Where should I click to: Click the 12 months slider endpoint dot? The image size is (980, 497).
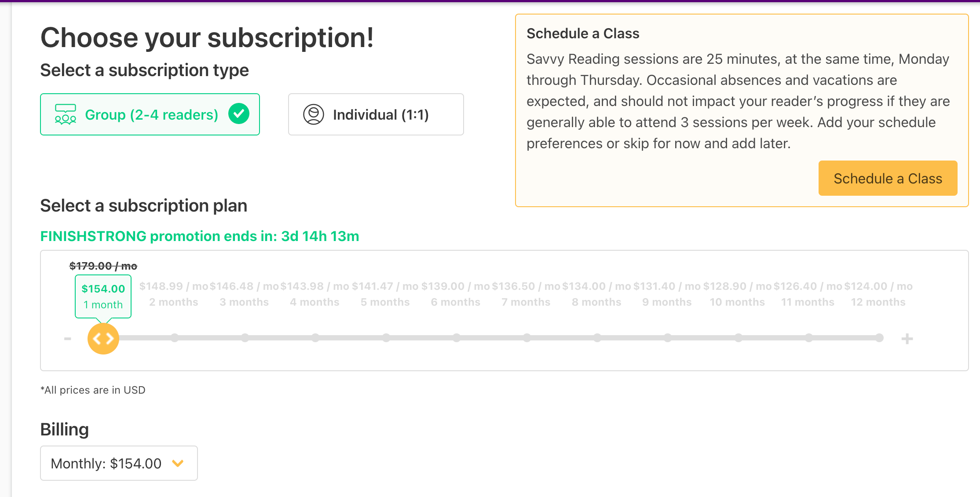click(x=879, y=338)
